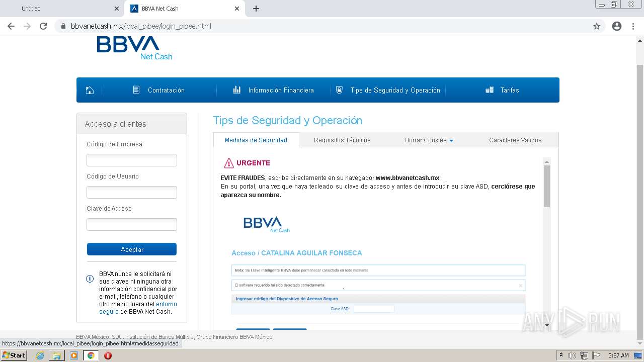Open the Contratación menu item
The image size is (644, 362).
click(x=166, y=90)
